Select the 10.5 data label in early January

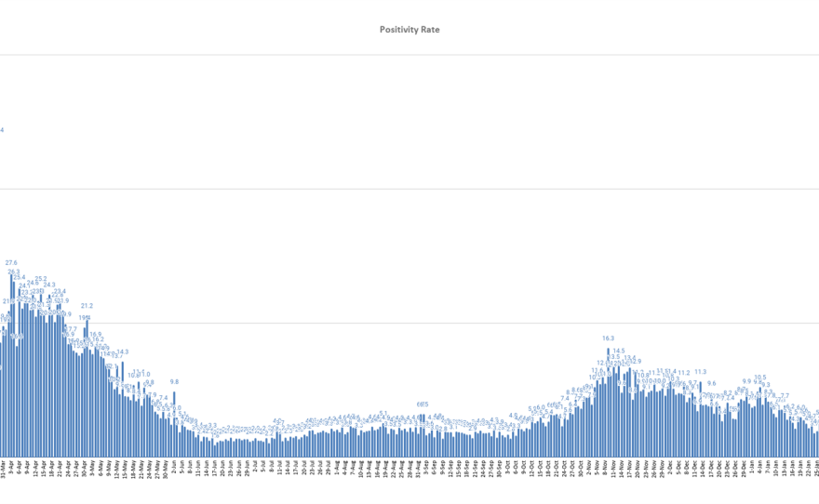click(x=760, y=378)
